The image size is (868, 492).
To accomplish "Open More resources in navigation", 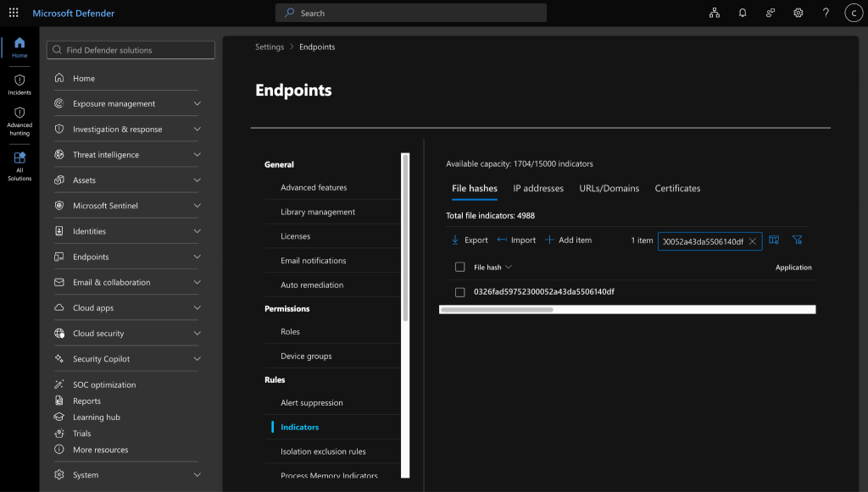I will pos(100,450).
